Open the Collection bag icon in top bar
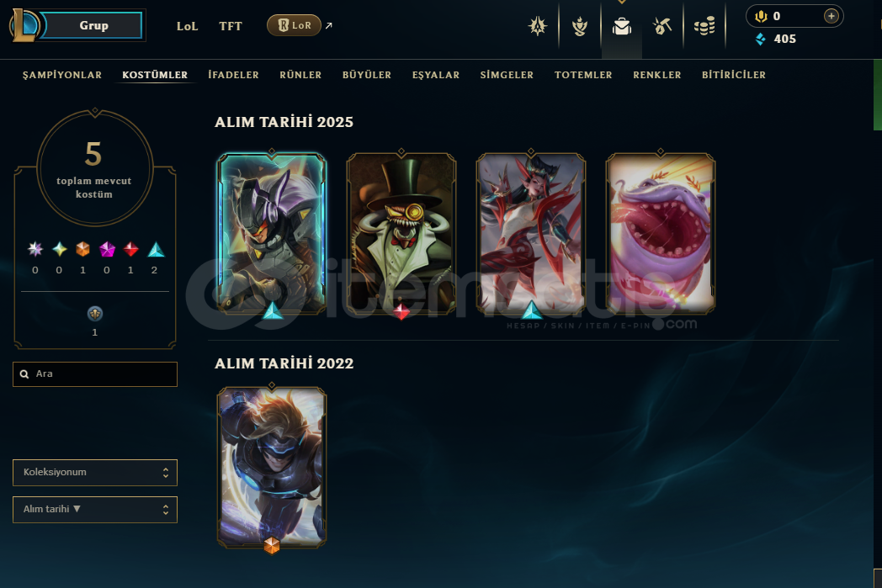882x588 pixels. [622, 26]
